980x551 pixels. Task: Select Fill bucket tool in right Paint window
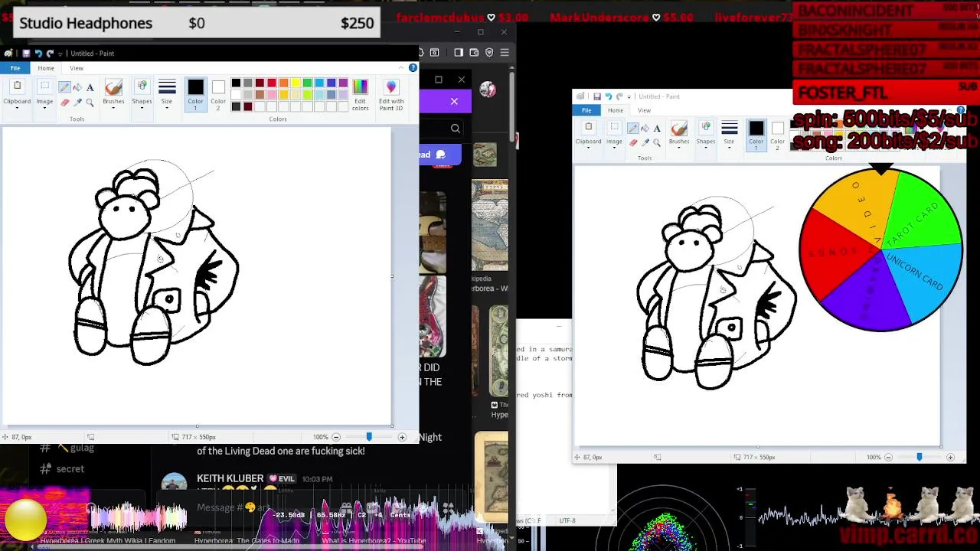pyautogui.click(x=645, y=128)
